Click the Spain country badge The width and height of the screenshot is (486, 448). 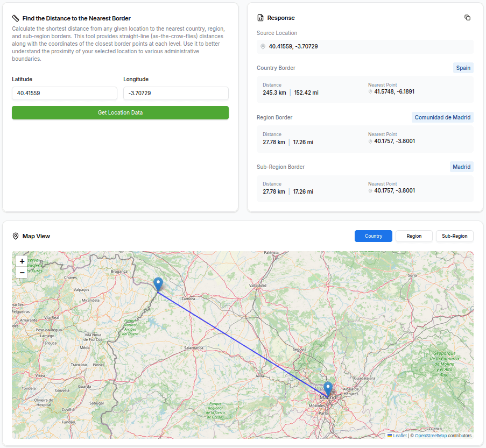tap(463, 68)
